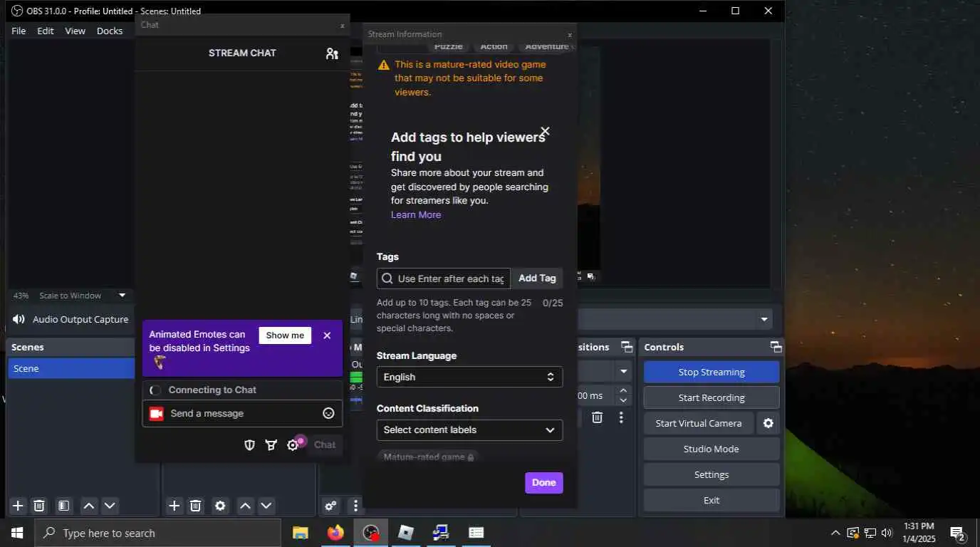980x547 pixels.
Task: Click the Start Recording button
Action: coord(711,397)
